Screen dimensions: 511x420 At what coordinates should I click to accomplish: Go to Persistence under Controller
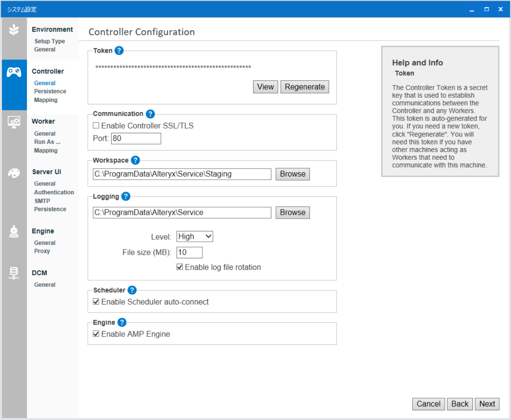pos(50,91)
